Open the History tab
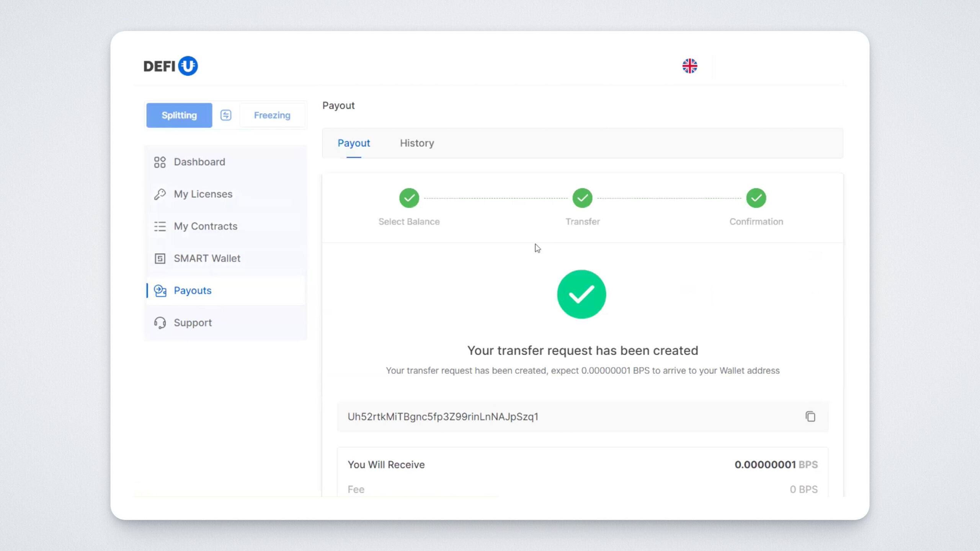This screenshot has width=980, height=551. pyautogui.click(x=417, y=143)
